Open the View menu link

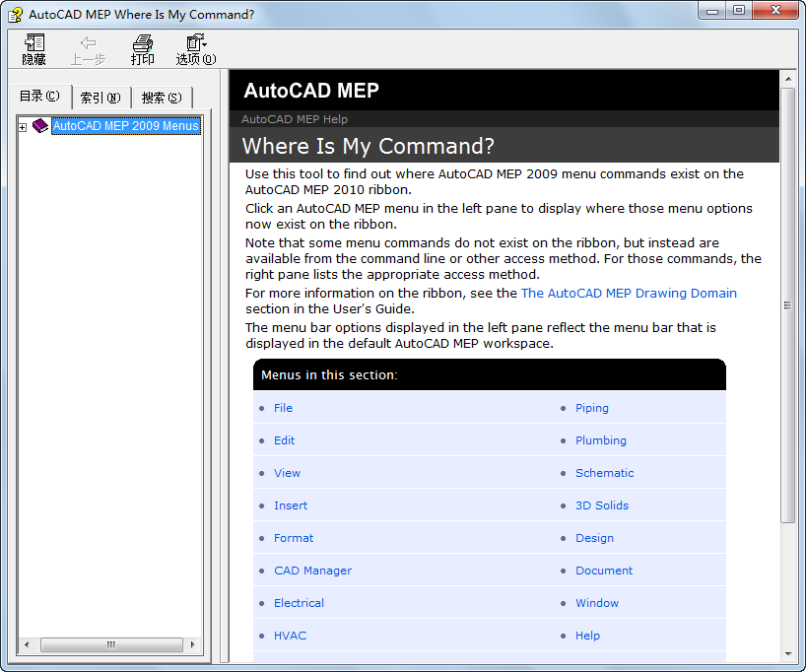click(x=287, y=473)
